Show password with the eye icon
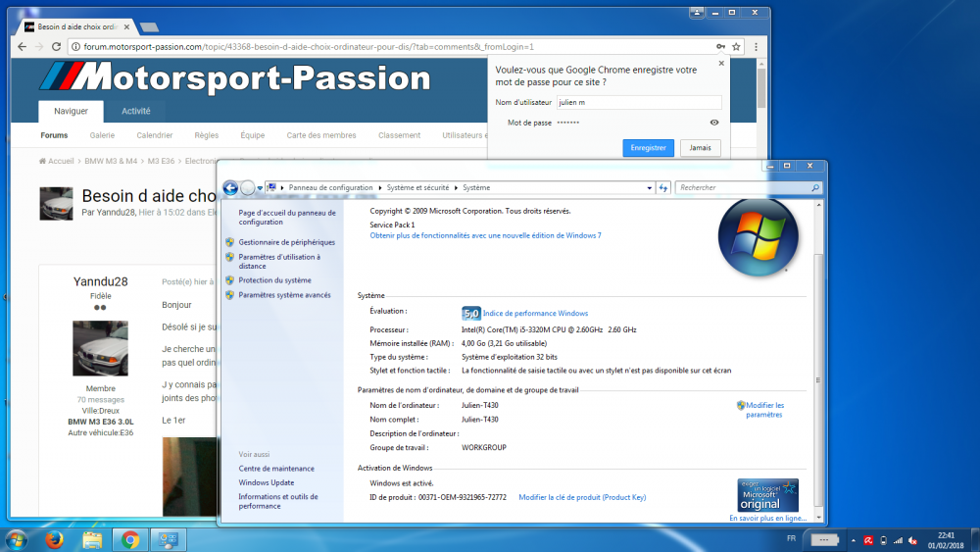This screenshot has height=552, width=980. 714,123
